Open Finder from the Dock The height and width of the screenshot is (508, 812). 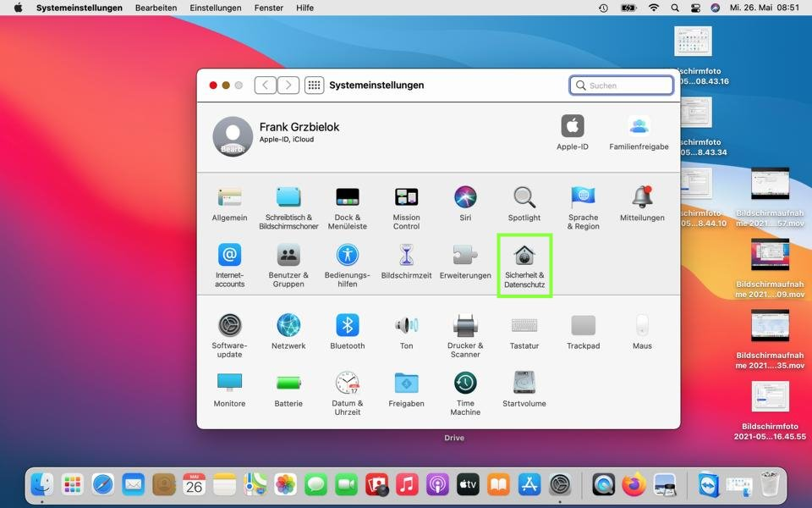[x=42, y=485]
